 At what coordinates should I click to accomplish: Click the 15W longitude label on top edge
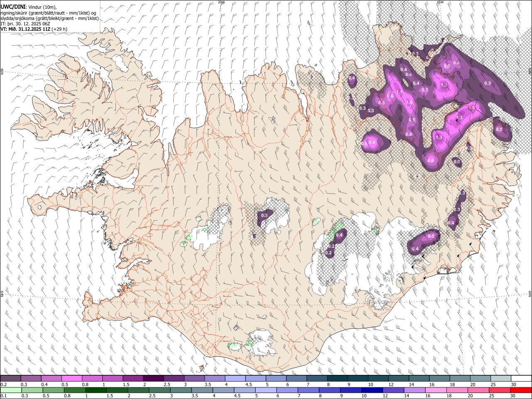coord(440,2)
